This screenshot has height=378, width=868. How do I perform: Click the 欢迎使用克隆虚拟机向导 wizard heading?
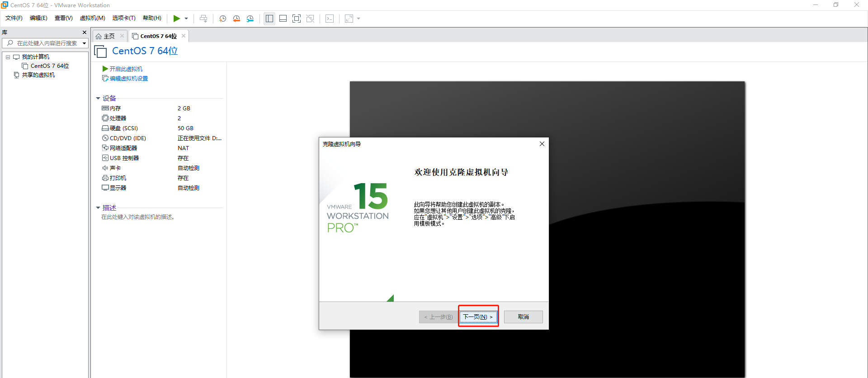[462, 172]
